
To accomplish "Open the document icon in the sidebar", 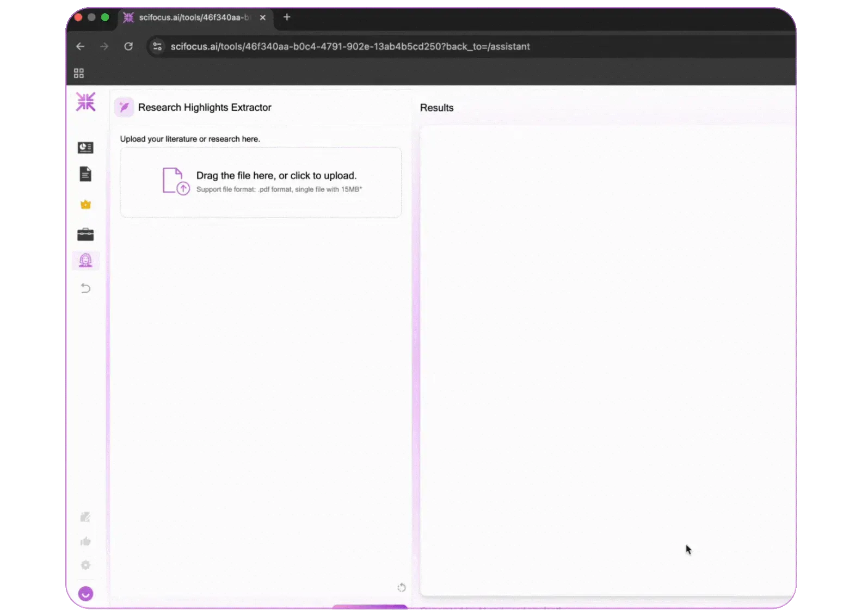I will point(85,174).
